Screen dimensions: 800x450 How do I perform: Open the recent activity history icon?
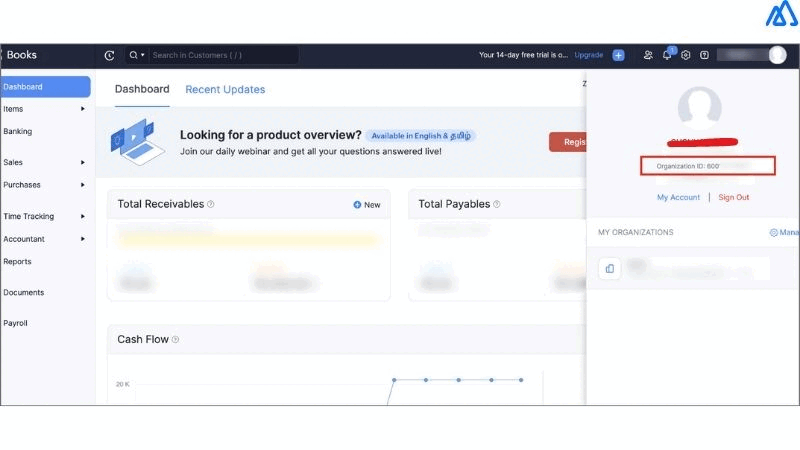coord(109,55)
